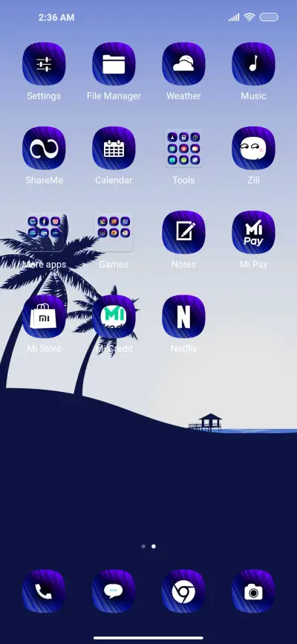
Task: Open the Tools folder
Action: (x=183, y=148)
